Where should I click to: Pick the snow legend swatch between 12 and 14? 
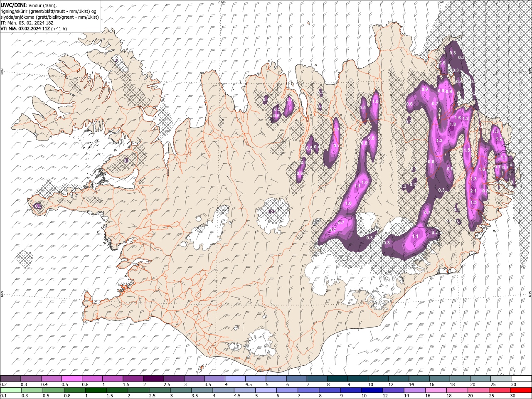(x=398, y=379)
